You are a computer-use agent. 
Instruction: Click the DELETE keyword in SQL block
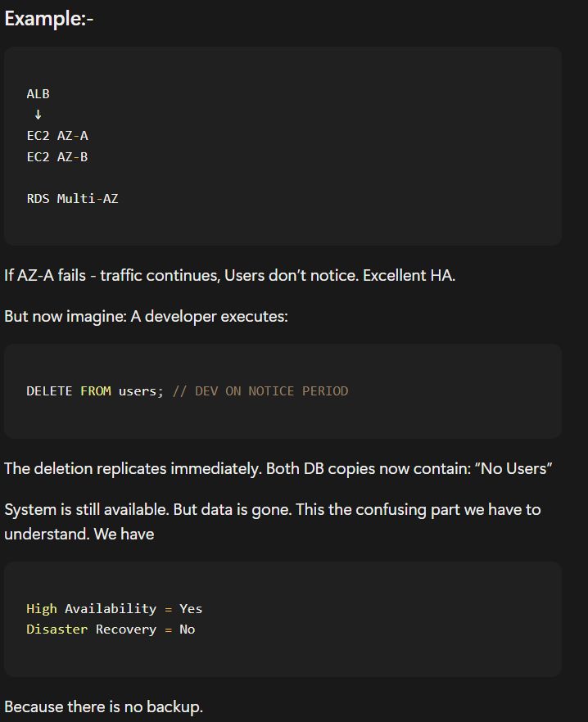[x=49, y=391]
